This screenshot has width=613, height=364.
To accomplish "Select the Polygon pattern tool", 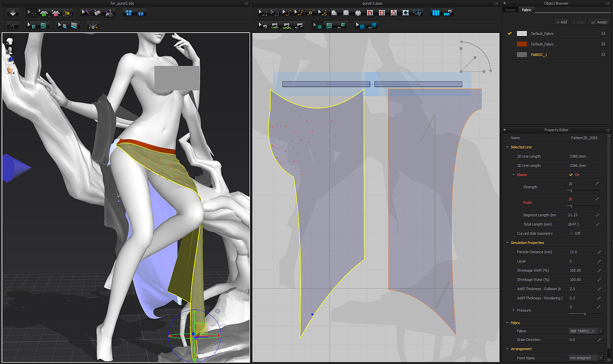I will coord(334,13).
